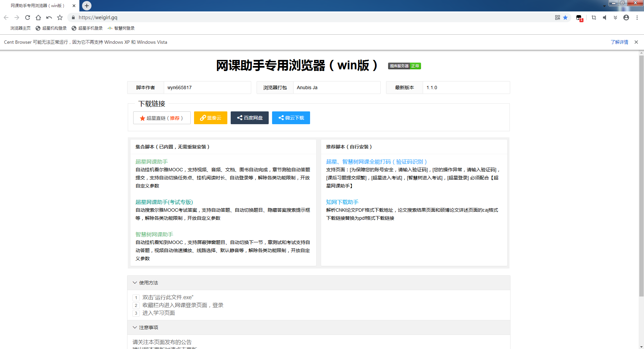
Task: Click the 请关注本页面发布的公告 text
Action: 162,342
